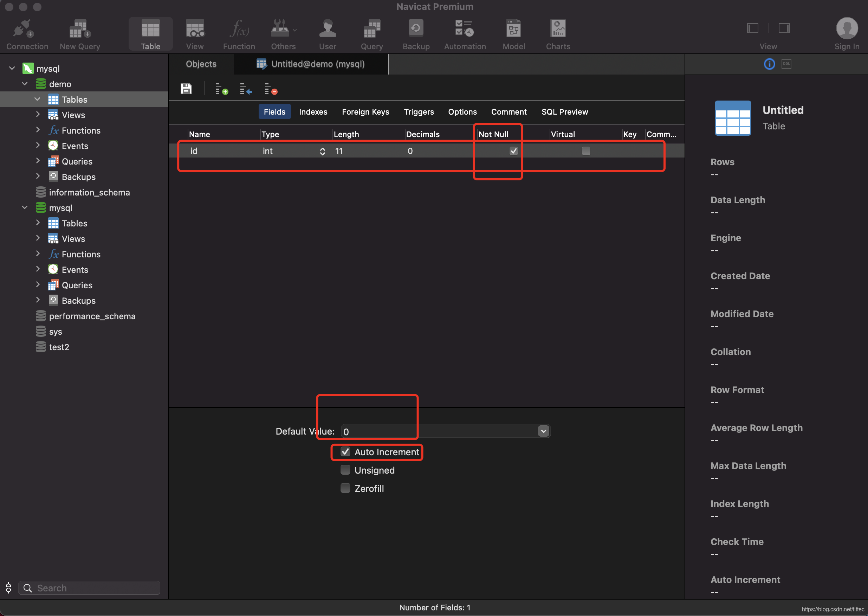Select the test2 database in sidebar
This screenshot has height=616, width=868.
(x=59, y=347)
